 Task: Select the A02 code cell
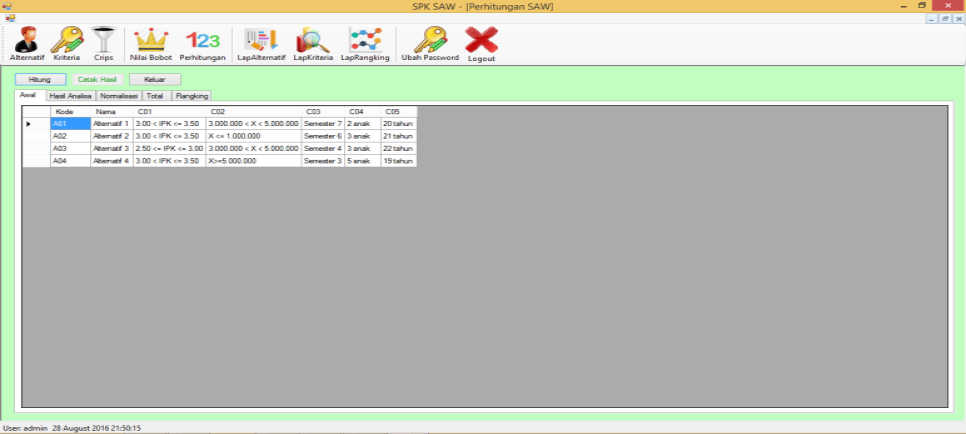(x=70, y=136)
